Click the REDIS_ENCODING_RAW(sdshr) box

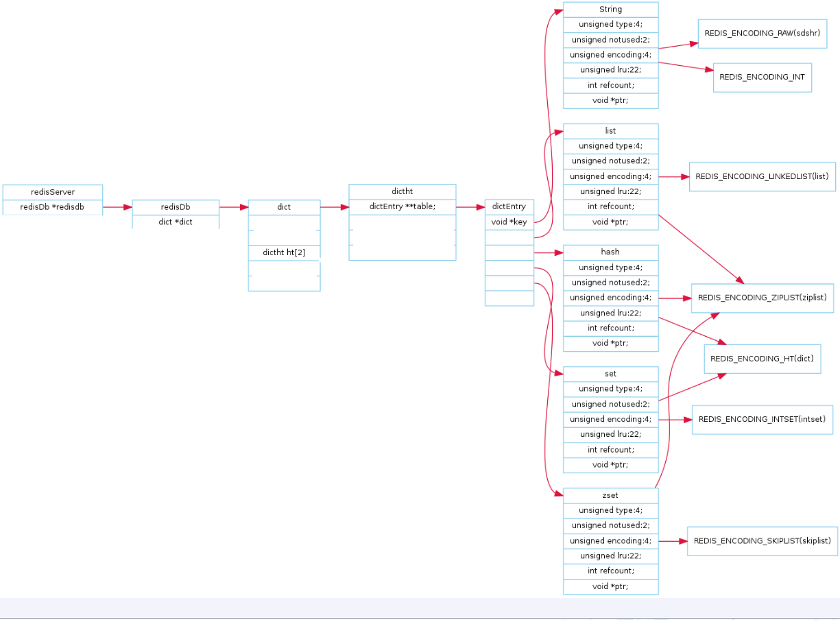tap(762, 33)
